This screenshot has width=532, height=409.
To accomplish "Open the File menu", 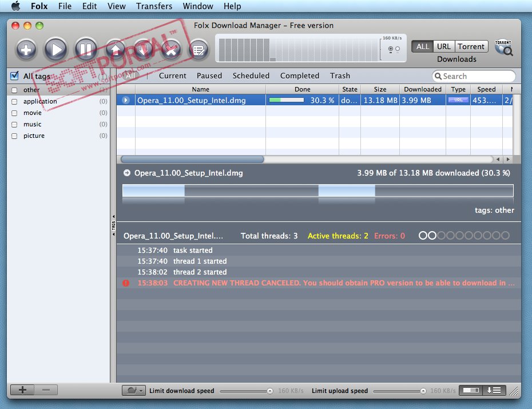I will click(65, 6).
